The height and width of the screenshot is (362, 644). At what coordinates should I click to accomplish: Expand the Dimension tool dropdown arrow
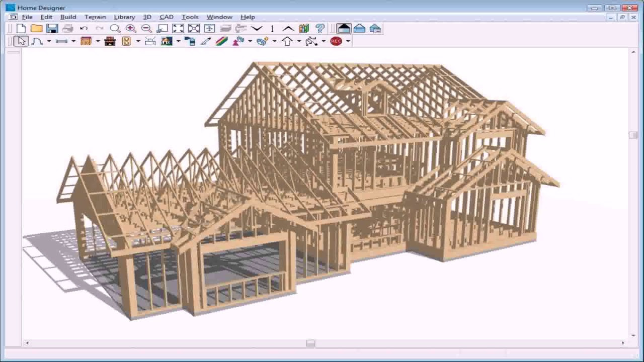point(73,41)
